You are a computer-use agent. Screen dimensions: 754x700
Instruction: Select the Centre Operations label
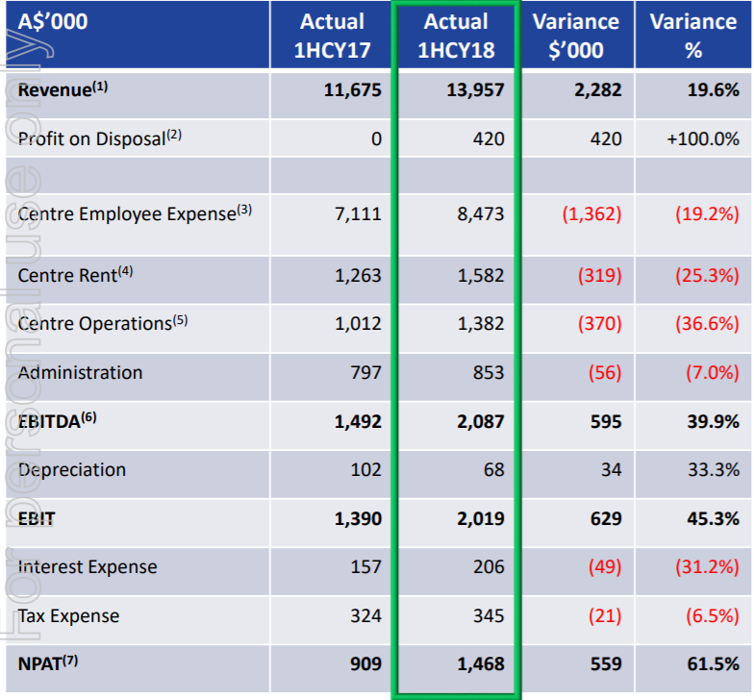[102, 323]
